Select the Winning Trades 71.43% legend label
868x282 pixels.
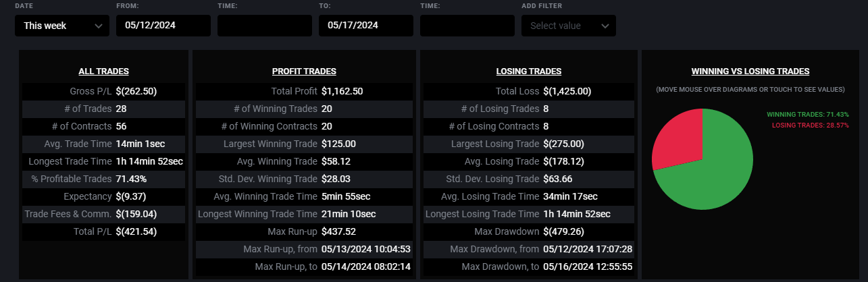coord(808,115)
